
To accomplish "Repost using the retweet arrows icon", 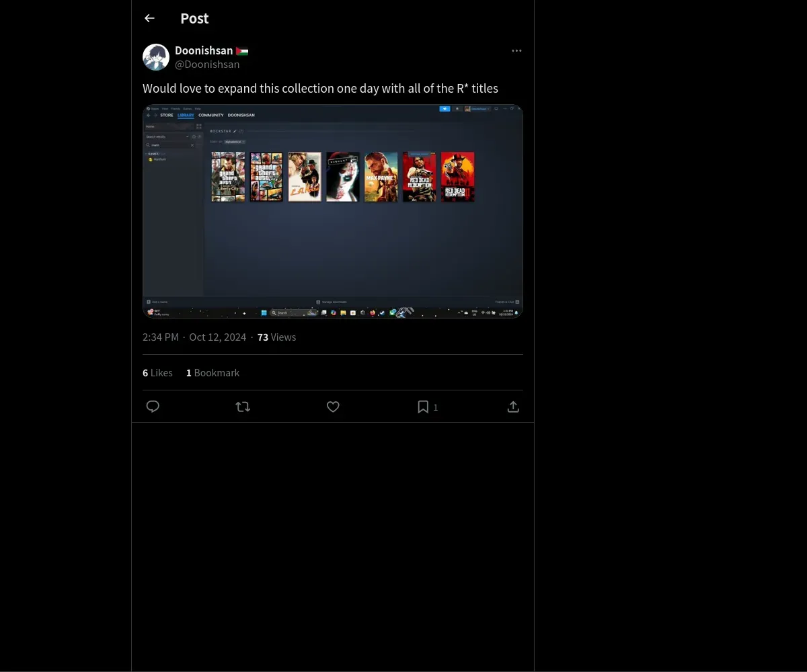I will [243, 407].
